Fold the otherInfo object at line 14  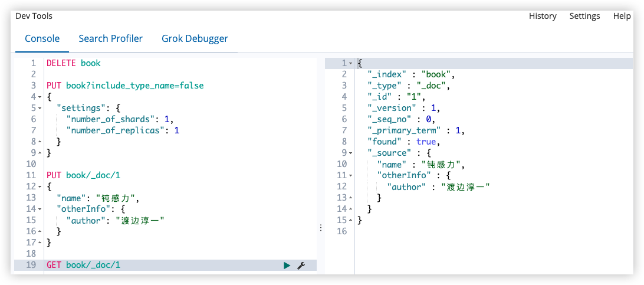click(40, 209)
